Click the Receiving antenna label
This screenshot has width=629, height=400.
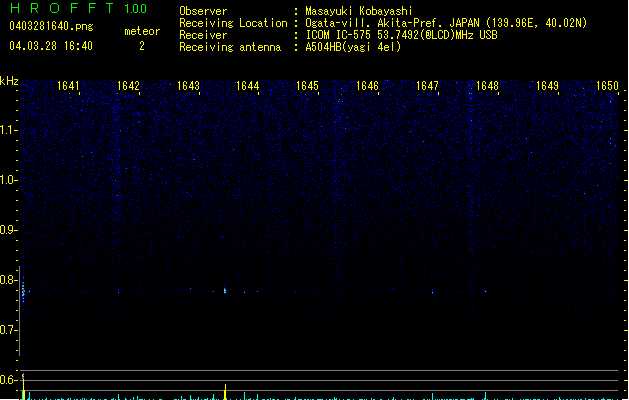(x=230, y=47)
